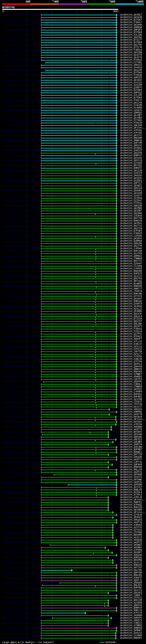Select hit label UniRef100_P38417
146x644 pixels.
click(131, 22)
